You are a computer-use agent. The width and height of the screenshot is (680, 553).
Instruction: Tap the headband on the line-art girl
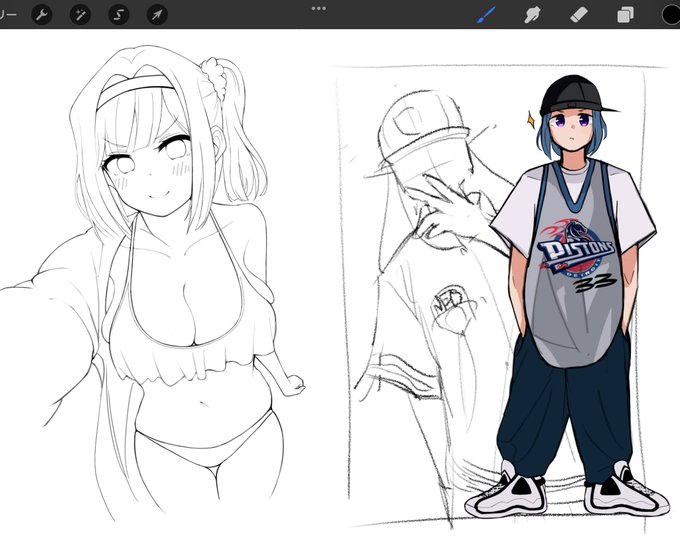click(x=134, y=88)
